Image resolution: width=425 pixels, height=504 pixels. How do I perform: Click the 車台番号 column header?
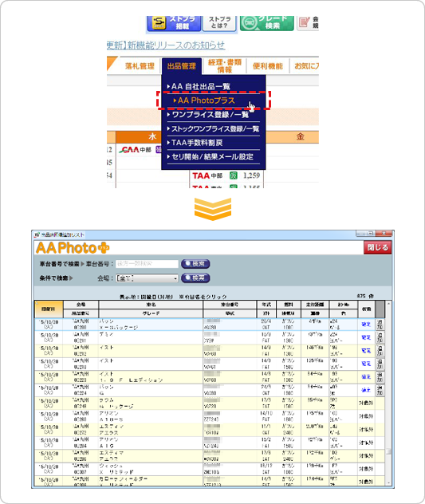click(230, 305)
